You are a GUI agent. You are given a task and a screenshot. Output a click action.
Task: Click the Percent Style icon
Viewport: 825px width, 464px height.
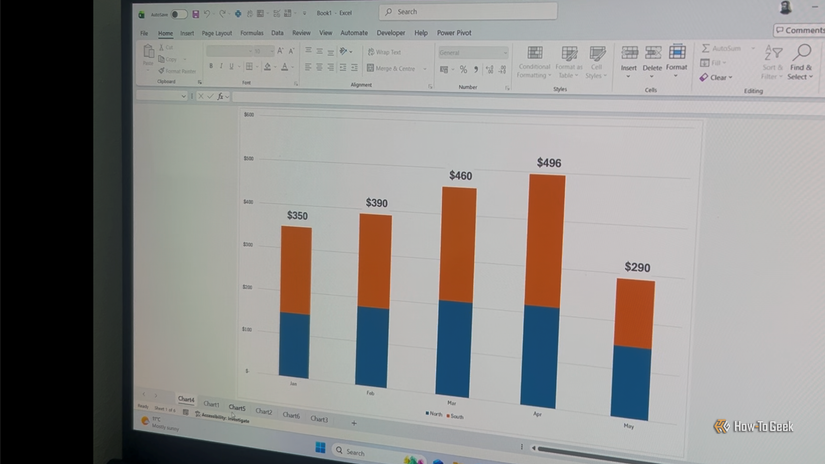[x=463, y=70]
